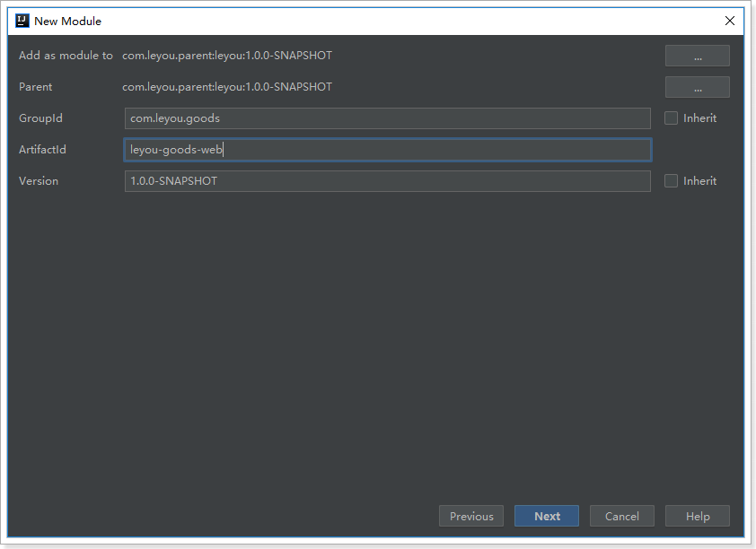The width and height of the screenshot is (756, 549).
Task: Proceed with the Next button
Action: tap(547, 516)
